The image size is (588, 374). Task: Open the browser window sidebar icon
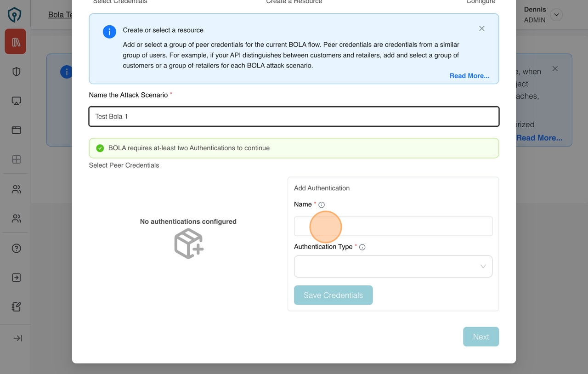tap(17, 130)
